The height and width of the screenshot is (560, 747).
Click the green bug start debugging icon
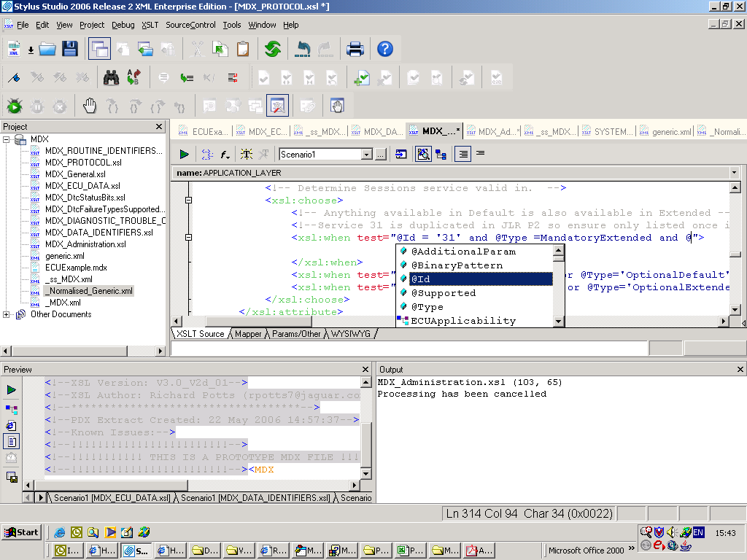(x=14, y=106)
